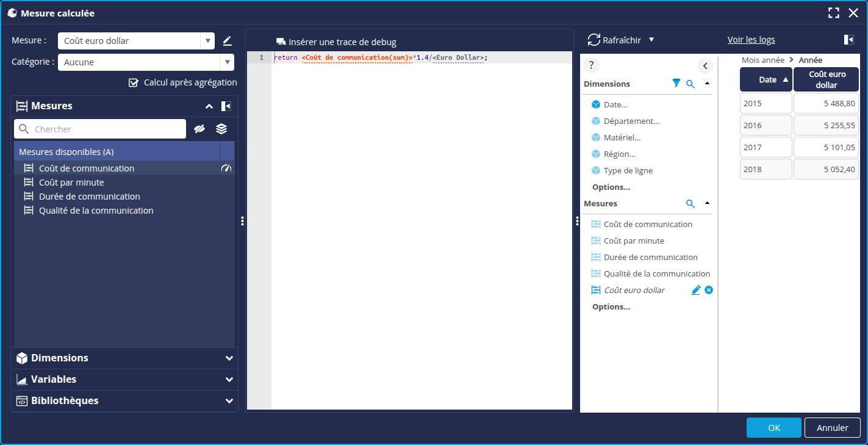Toggle Calcul après agrégation checkbox
868x445 pixels.
coord(134,82)
